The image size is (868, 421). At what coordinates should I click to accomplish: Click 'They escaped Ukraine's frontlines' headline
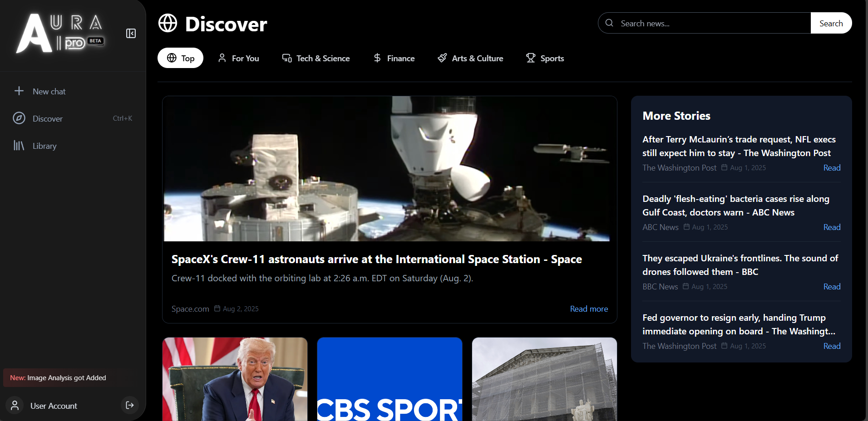click(740, 265)
